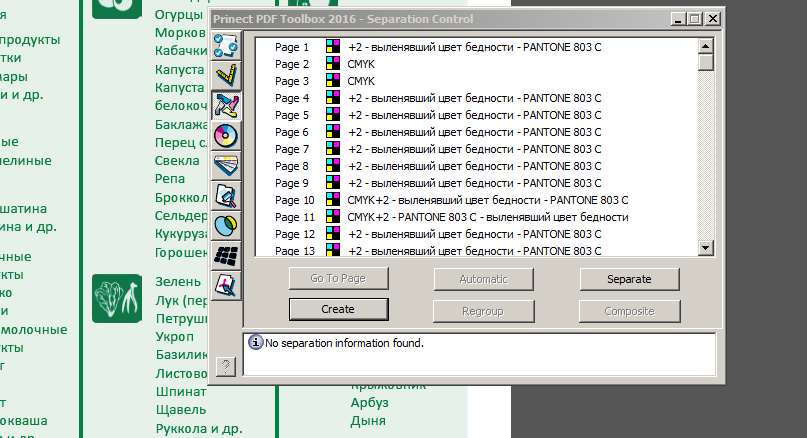Click the color icon for Page 11
Viewport: 807px width, 438px height.
pos(332,216)
